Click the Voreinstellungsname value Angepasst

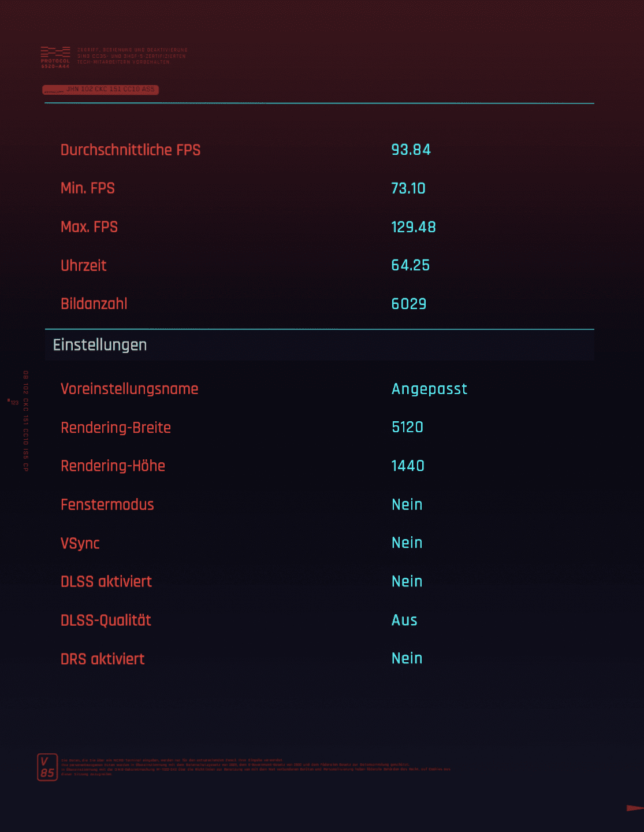(x=429, y=389)
